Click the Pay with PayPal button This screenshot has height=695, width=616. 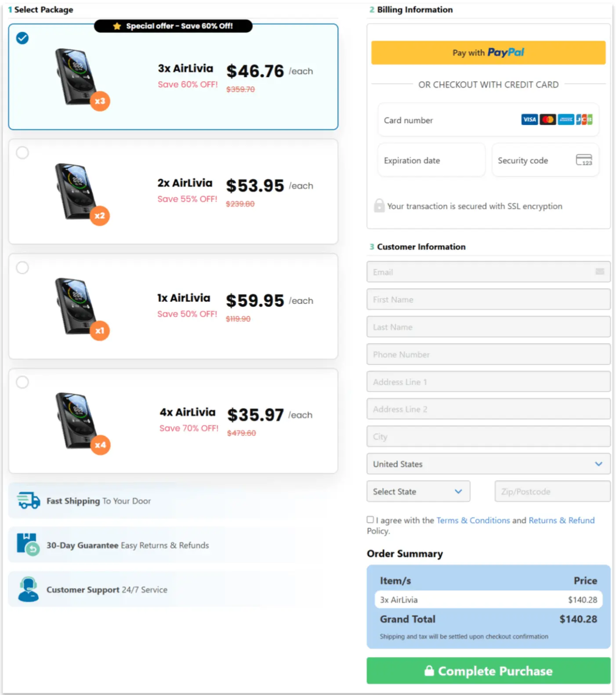(x=488, y=52)
